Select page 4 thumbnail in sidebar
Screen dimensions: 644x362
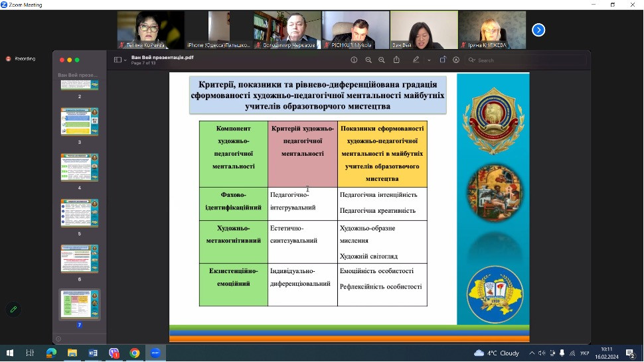tap(79, 167)
